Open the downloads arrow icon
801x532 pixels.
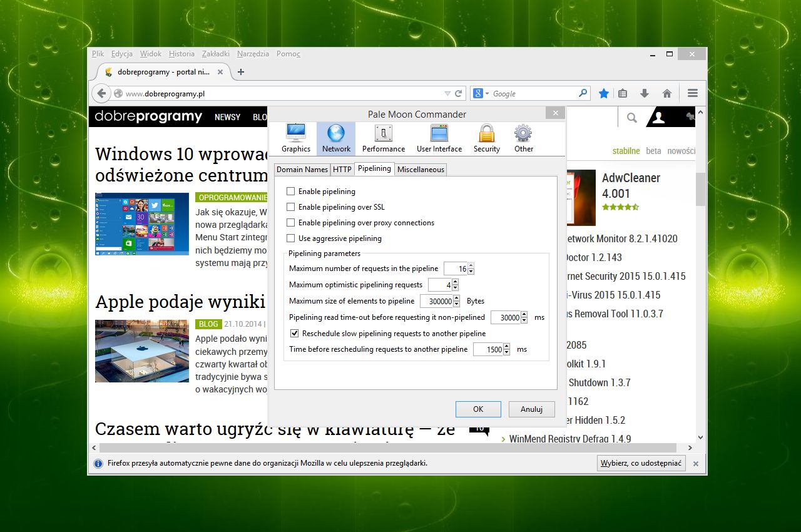645,93
